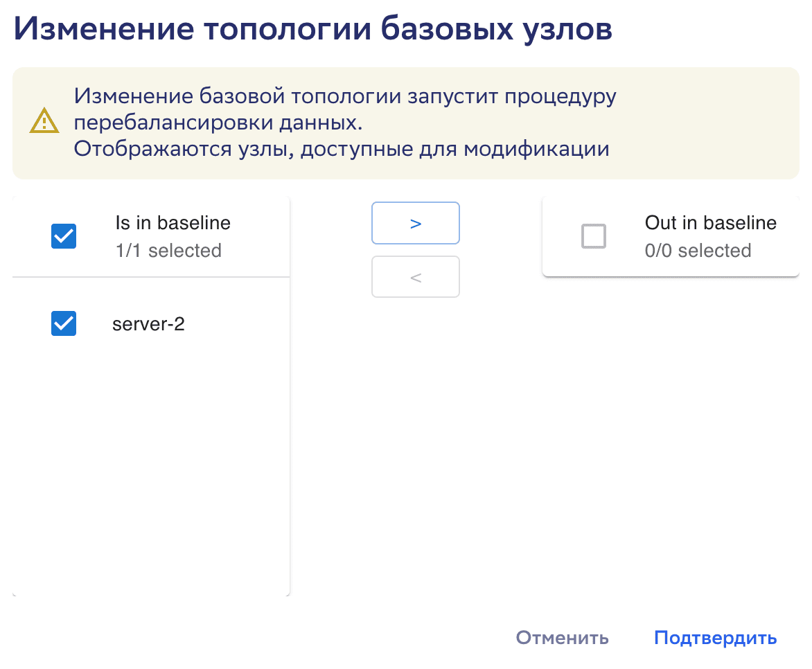Click the "Отображаются узлы, доступные для модификации" line
812x669 pixels.
[342, 149]
